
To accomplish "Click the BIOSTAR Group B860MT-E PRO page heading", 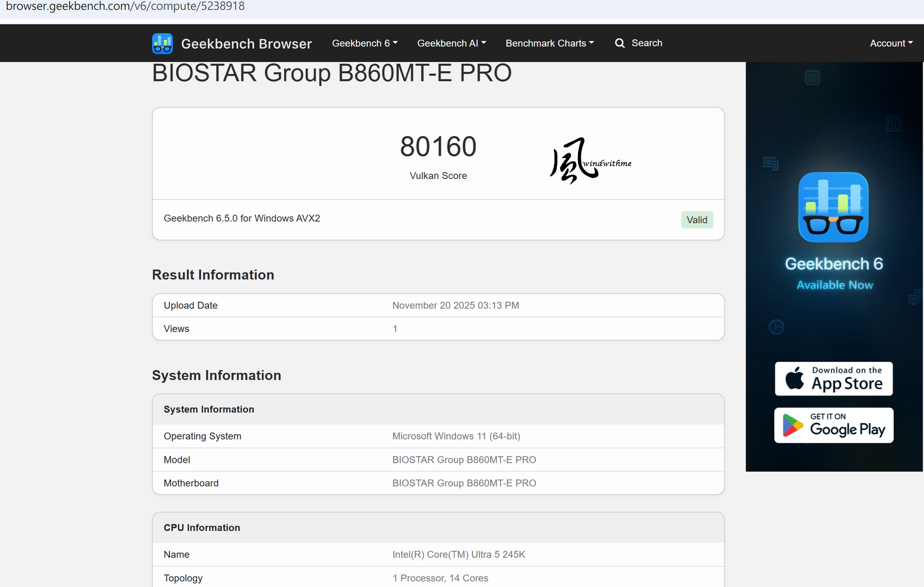I will coord(332,73).
